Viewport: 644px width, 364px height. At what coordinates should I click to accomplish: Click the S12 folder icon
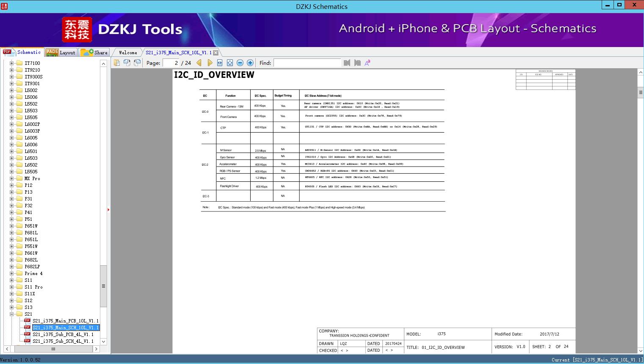pyautogui.click(x=19, y=300)
